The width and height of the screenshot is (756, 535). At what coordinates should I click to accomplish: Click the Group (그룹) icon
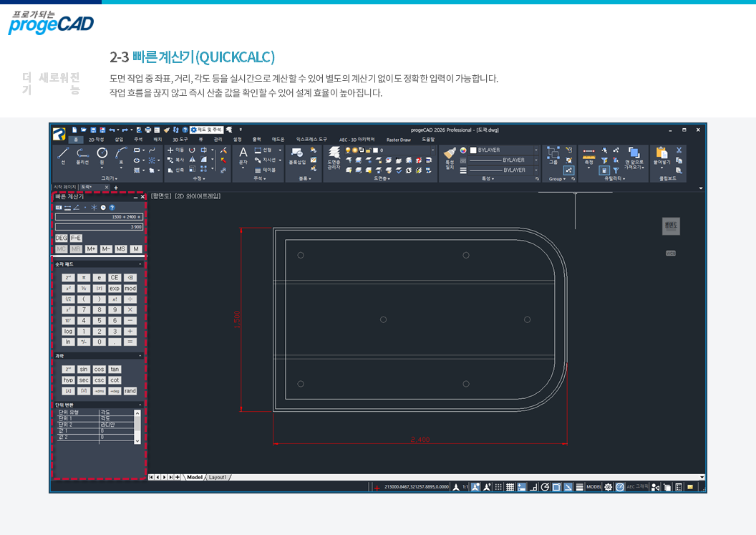pos(553,155)
